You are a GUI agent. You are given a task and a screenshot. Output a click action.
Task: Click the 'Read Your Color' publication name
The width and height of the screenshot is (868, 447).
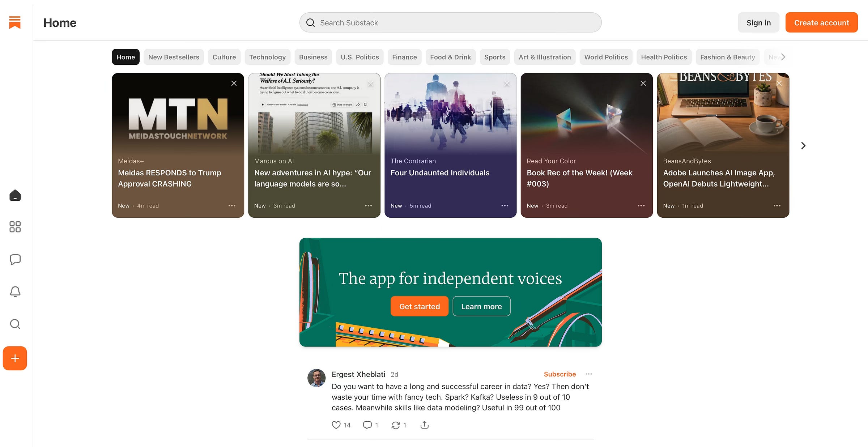pos(551,161)
